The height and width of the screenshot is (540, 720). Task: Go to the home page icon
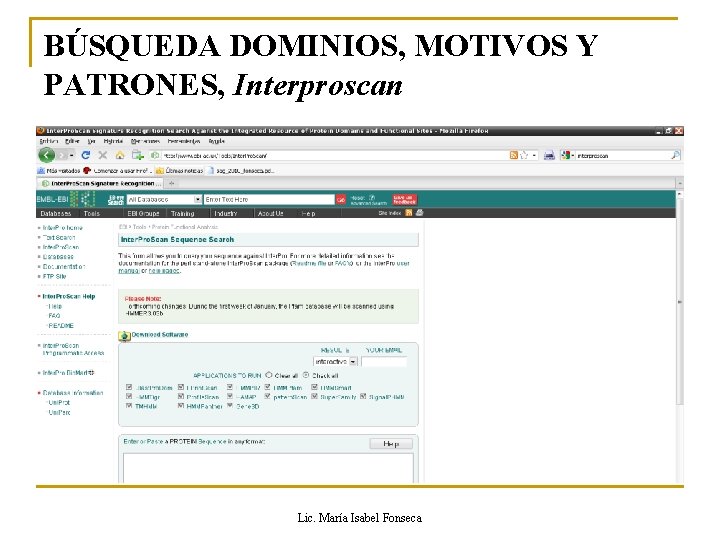click(x=120, y=155)
